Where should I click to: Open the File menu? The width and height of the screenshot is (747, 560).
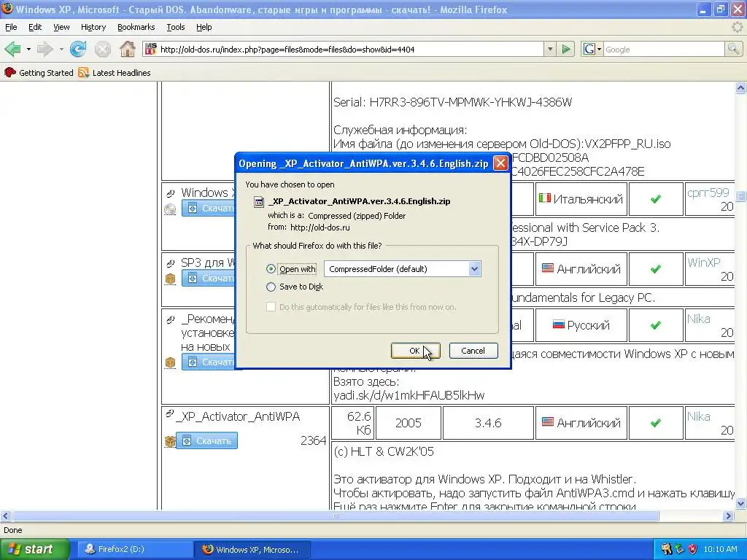[11, 27]
